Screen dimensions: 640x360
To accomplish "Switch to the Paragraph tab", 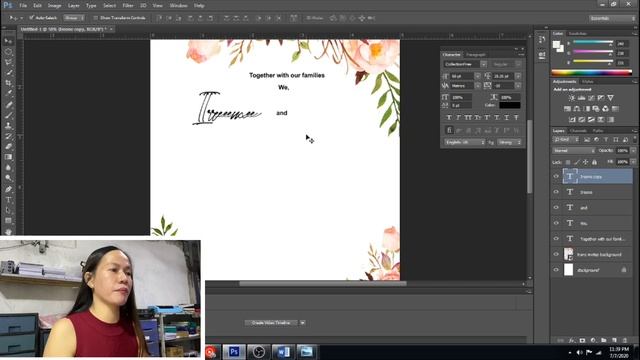I will (476, 55).
